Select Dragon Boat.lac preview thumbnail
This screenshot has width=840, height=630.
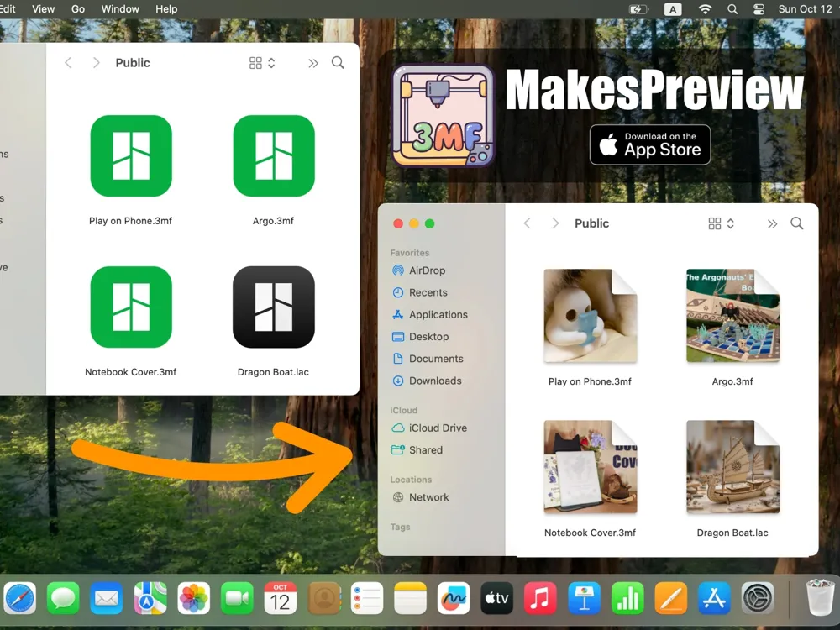(732, 466)
